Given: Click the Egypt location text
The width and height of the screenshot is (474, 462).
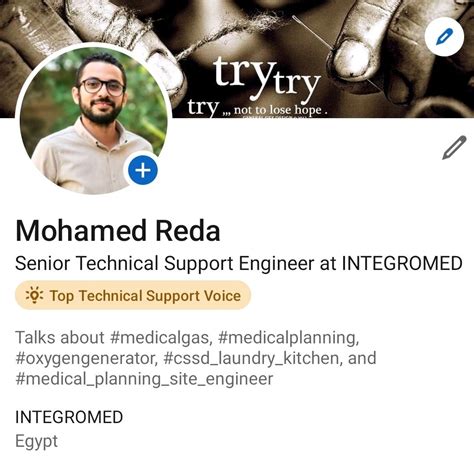Looking at the screenshot, I should [x=36, y=442].
